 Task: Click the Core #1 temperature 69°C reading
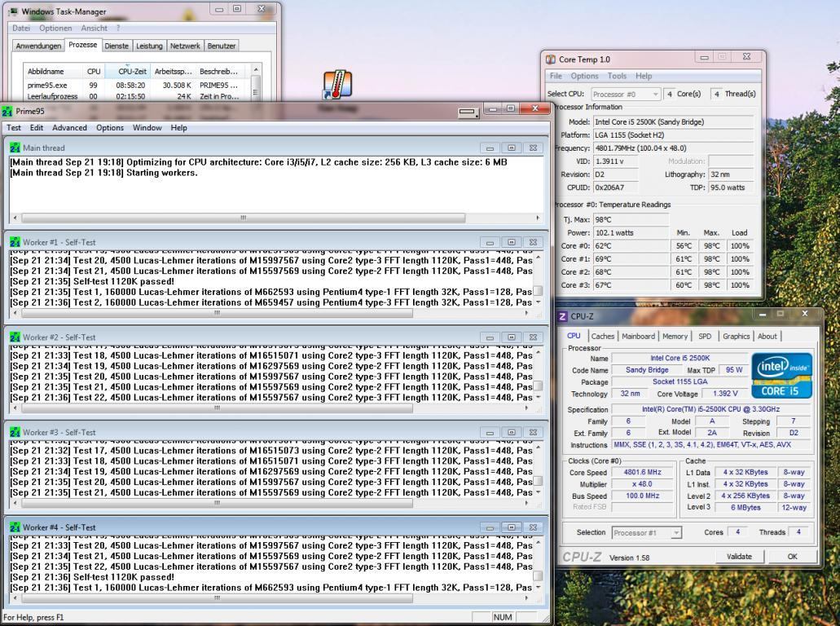631,259
